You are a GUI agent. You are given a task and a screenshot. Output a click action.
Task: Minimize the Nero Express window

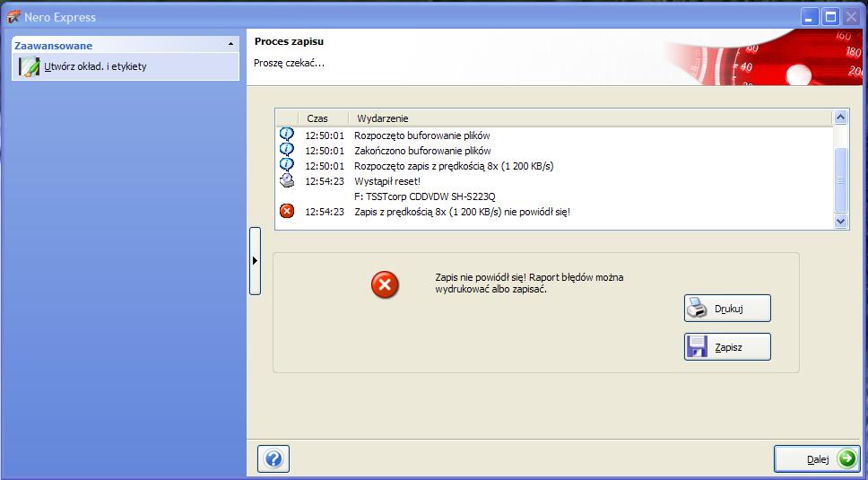point(810,17)
